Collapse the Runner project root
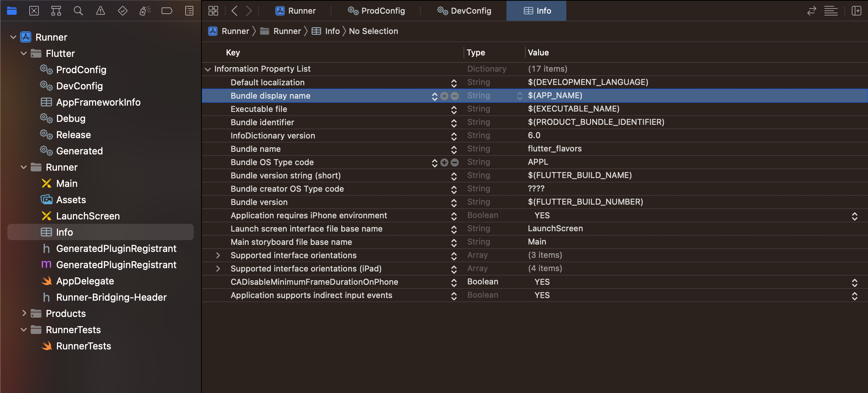Viewport: 868px width, 393px height. click(13, 37)
